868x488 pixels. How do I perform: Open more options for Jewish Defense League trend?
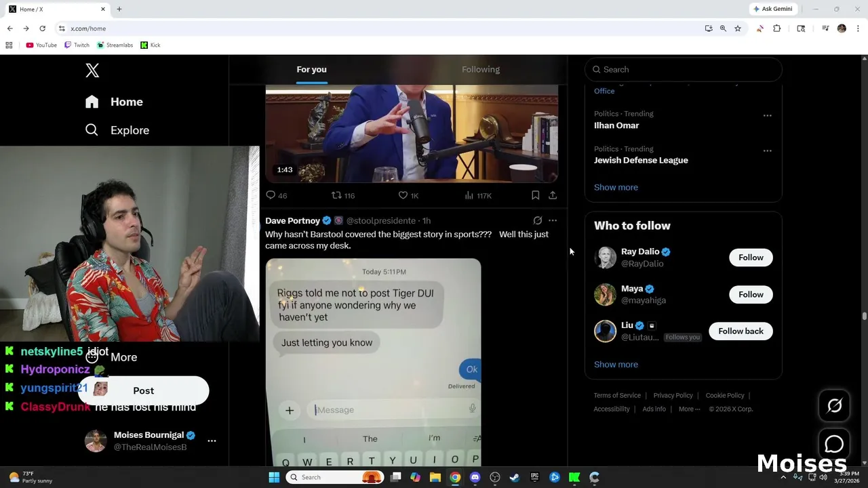tap(767, 150)
